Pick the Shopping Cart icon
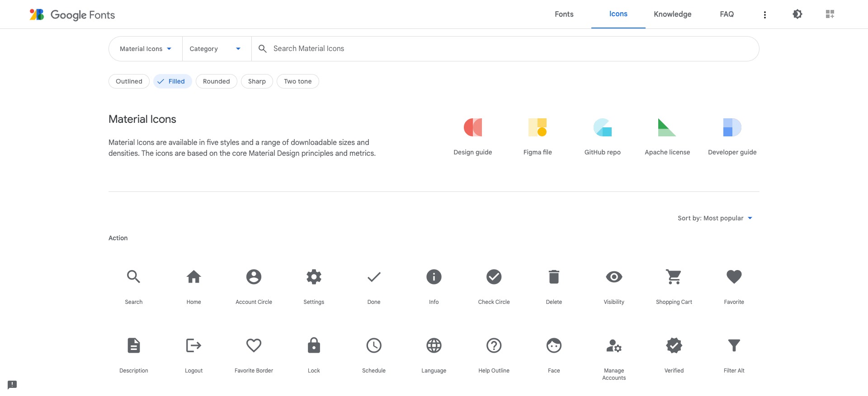The width and height of the screenshot is (868, 396). [x=674, y=277]
